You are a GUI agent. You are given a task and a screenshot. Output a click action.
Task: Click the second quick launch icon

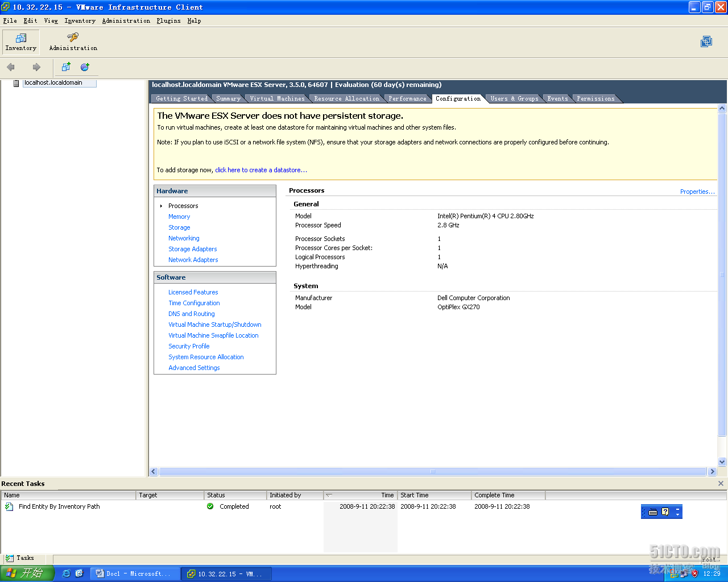click(79, 573)
